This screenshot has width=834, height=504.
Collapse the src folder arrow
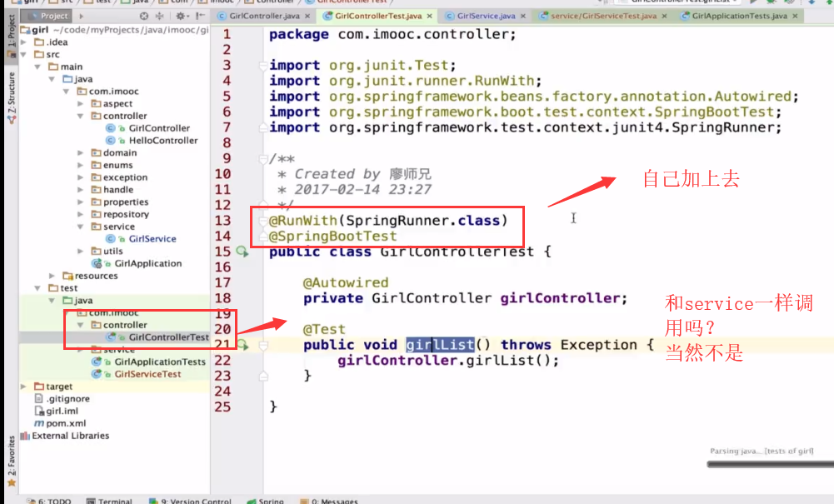[23, 54]
